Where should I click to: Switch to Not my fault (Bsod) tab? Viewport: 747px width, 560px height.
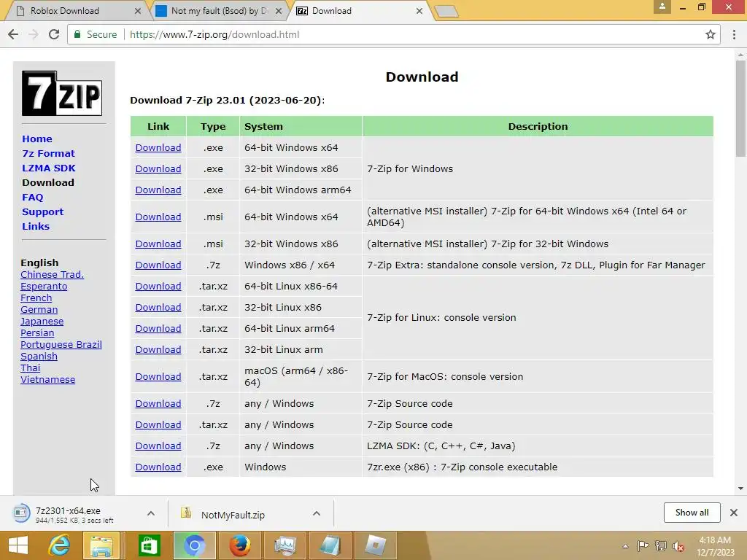tap(218, 10)
